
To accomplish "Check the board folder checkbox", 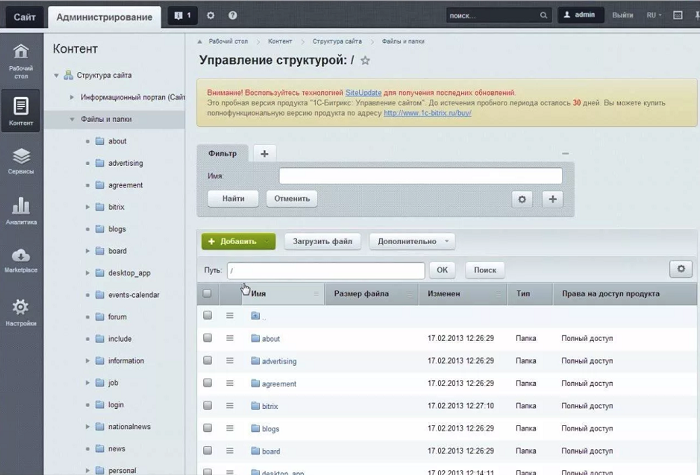I will tap(207, 450).
